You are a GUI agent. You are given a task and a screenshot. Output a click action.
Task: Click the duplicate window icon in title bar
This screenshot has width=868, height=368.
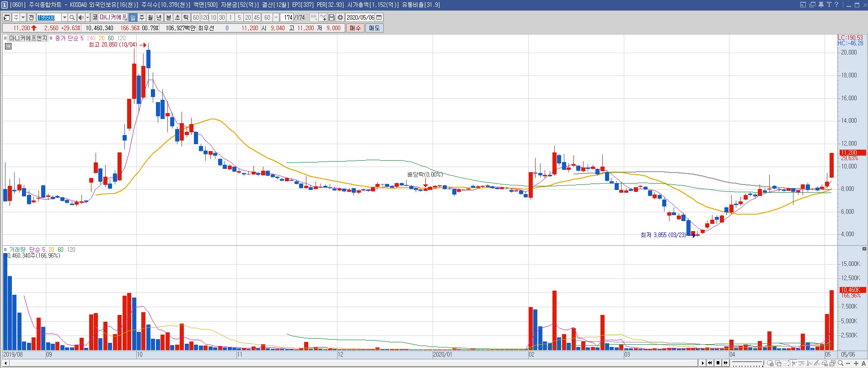[x=812, y=5]
